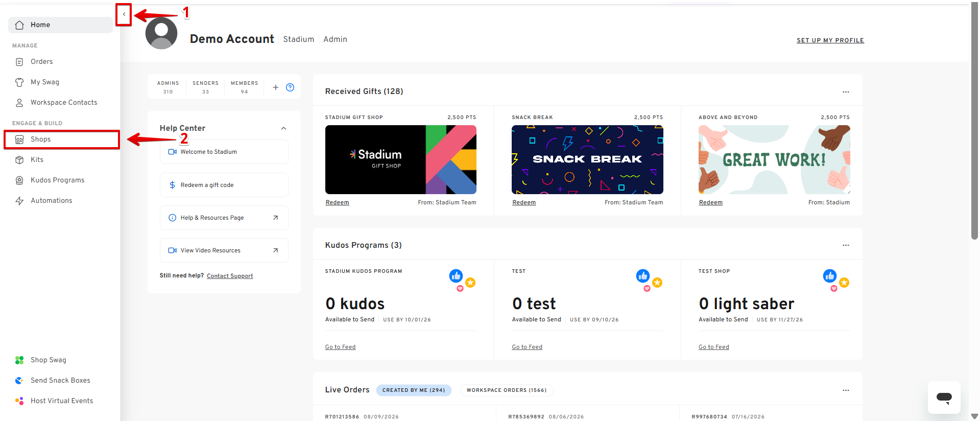980x421 pixels.
Task: Click the Contact Support link
Action: (230, 276)
